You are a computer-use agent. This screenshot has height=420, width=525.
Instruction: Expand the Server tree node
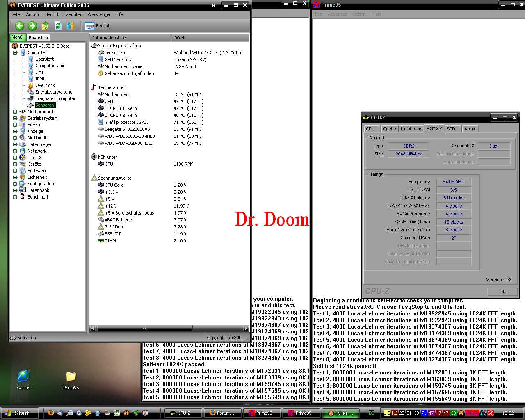[15, 125]
